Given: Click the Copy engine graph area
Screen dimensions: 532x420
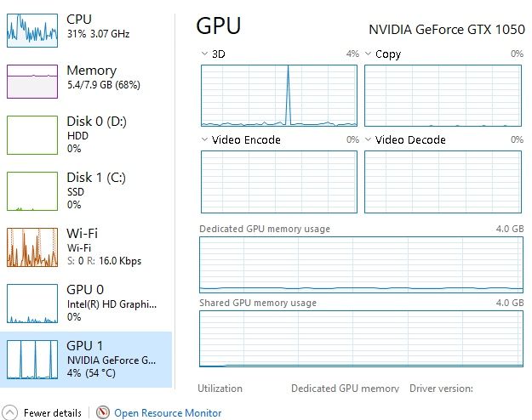Looking at the screenshot, I should 443,94.
